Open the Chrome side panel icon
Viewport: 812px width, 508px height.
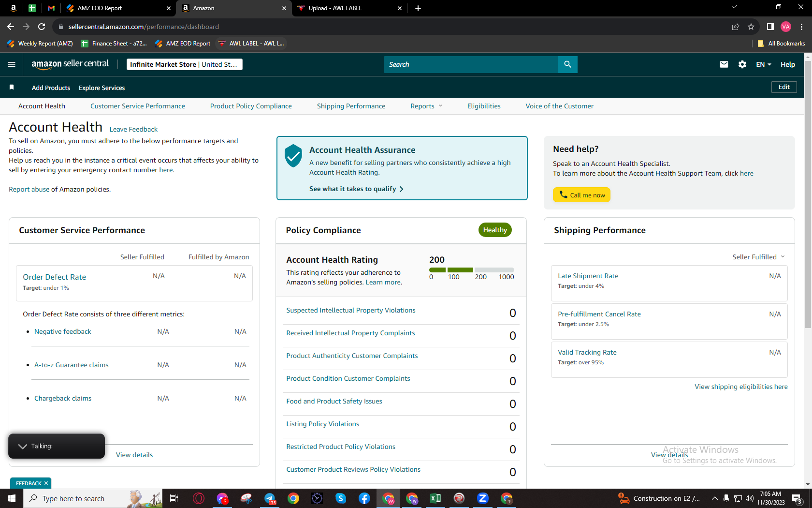(770, 27)
